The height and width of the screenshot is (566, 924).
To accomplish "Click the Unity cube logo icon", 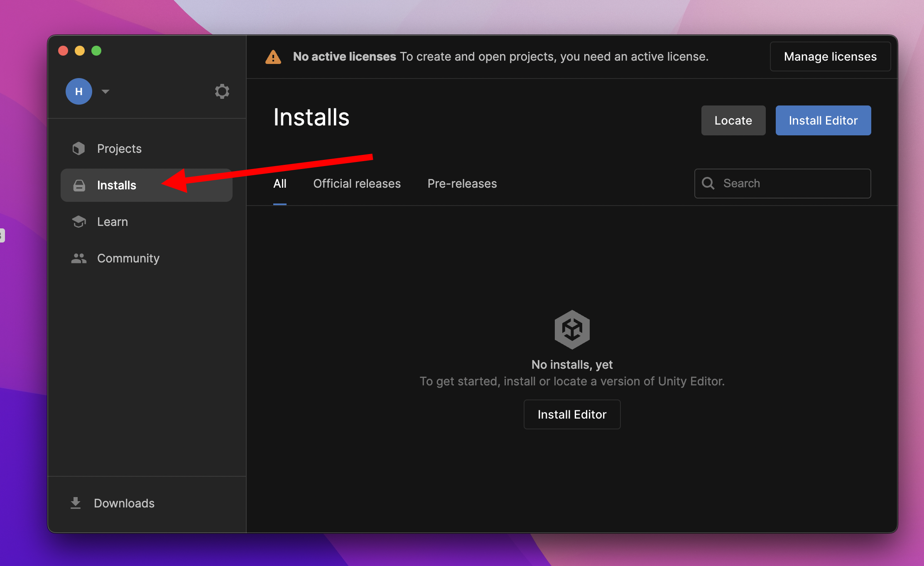I will [x=572, y=329].
